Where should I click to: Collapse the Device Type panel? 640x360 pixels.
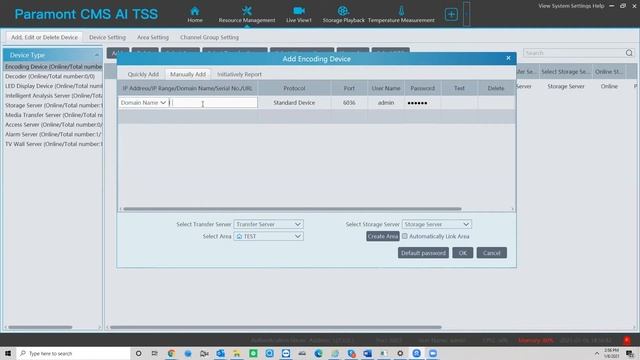(x=97, y=55)
